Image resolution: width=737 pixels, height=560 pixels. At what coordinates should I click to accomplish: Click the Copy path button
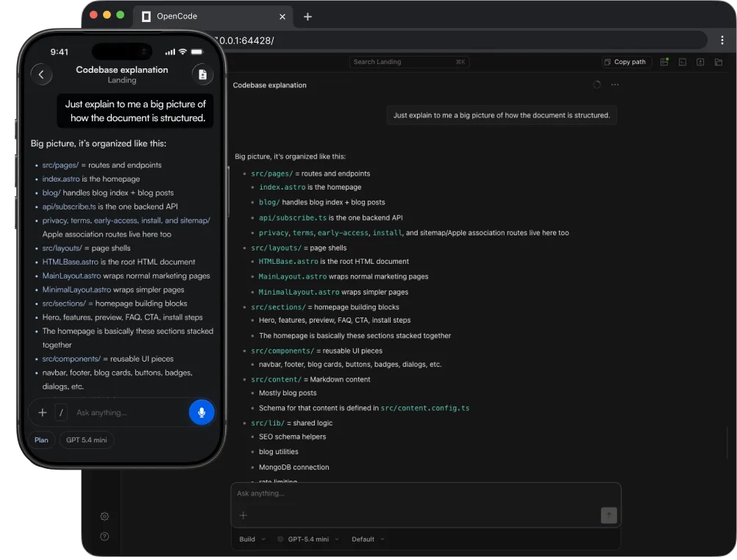coord(626,62)
